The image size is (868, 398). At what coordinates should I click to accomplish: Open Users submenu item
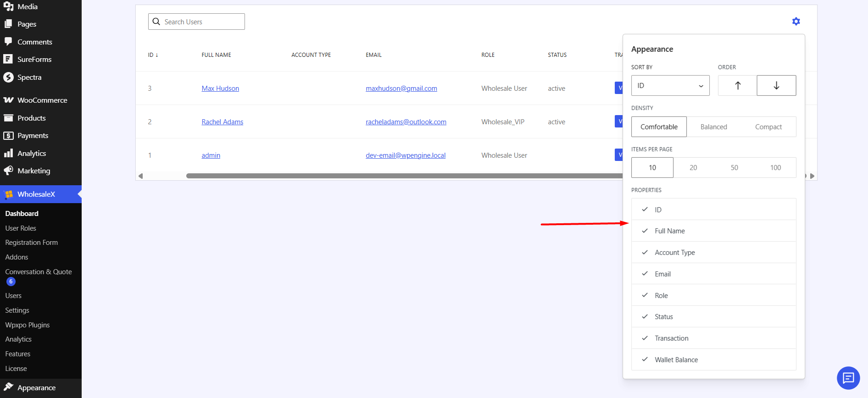pyautogui.click(x=13, y=295)
